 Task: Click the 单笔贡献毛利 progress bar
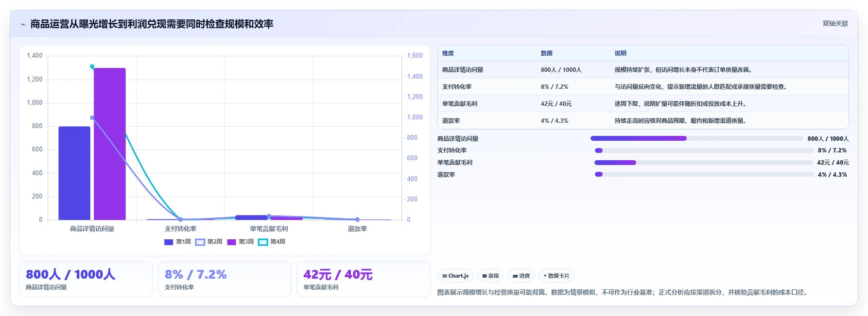(x=704, y=163)
